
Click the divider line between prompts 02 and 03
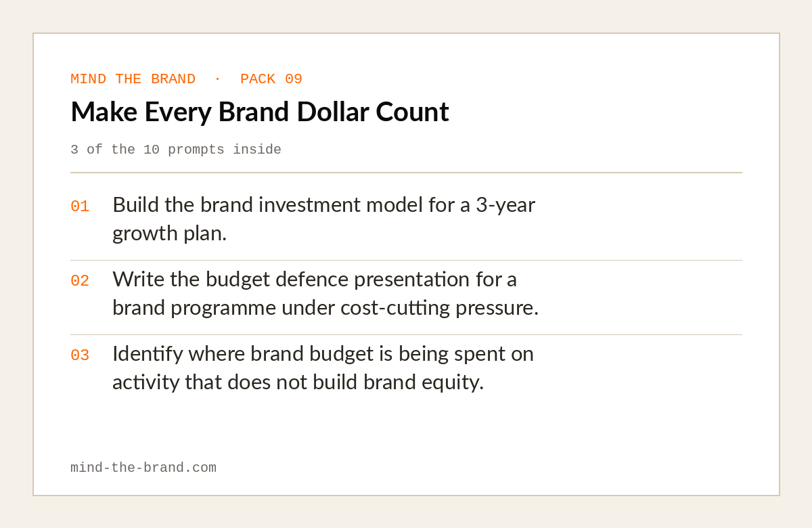pyautogui.click(x=406, y=334)
